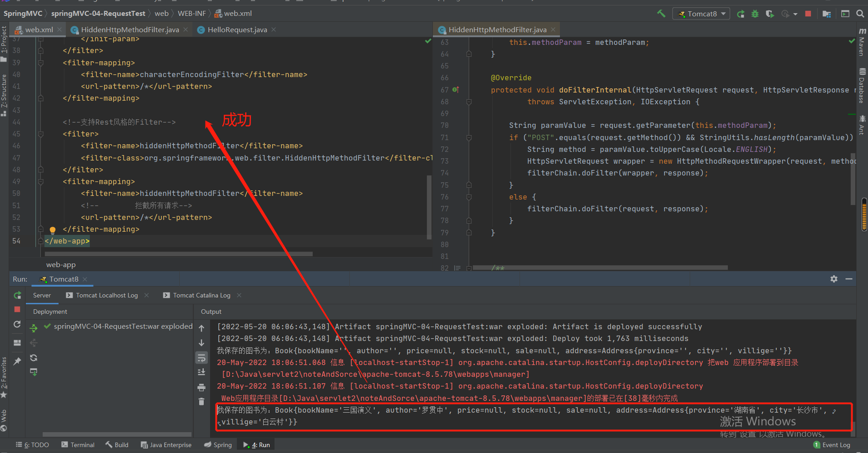
Task: Refresh the deployment status icon
Action: tap(34, 358)
